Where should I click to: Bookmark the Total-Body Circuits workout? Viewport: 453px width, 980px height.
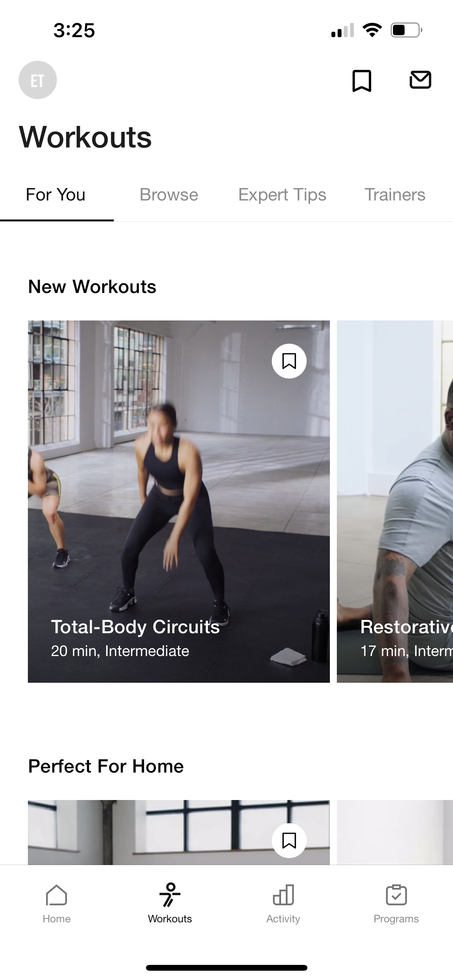289,361
